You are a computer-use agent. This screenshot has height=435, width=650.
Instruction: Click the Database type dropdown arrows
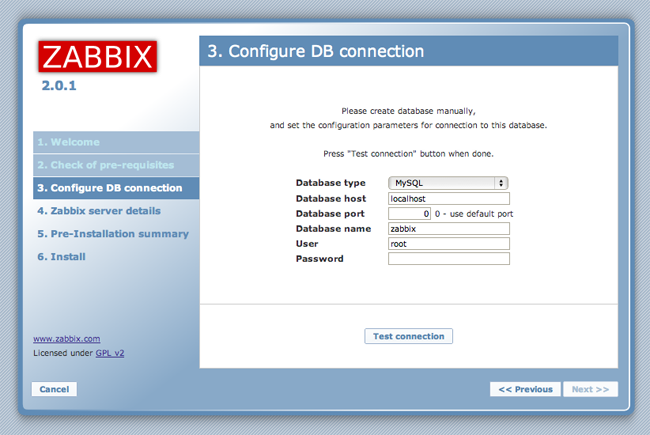coord(501,183)
